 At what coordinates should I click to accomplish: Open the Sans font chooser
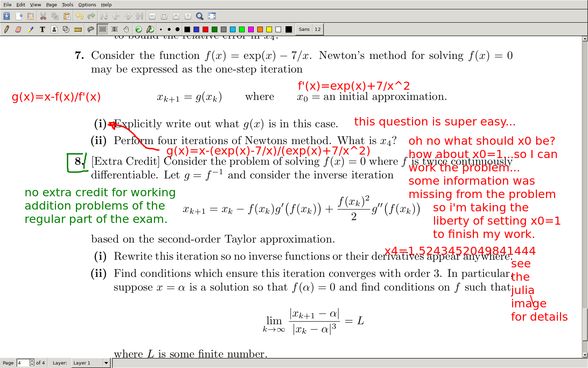(304, 29)
